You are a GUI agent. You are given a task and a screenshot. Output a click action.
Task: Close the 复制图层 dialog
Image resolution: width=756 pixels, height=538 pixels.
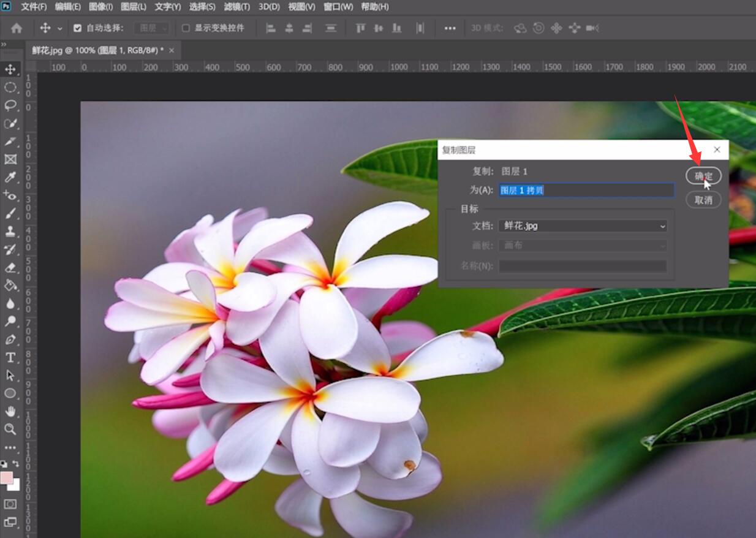(717, 150)
